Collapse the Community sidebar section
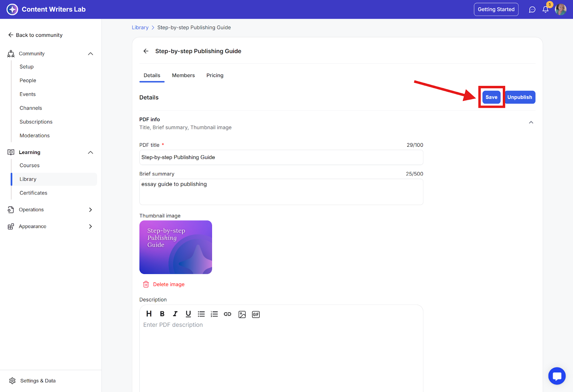 coord(91,54)
